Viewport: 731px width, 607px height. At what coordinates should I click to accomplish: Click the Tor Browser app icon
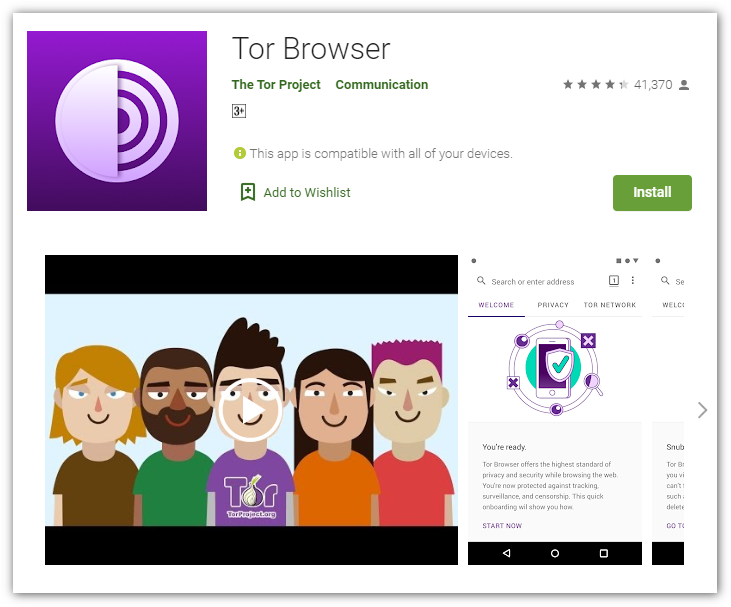tap(117, 121)
